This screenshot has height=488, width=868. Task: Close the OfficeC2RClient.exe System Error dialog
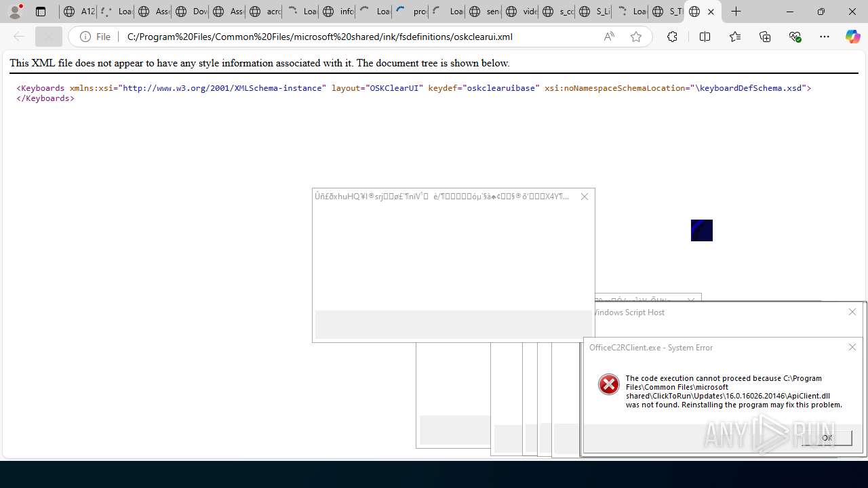click(x=852, y=347)
